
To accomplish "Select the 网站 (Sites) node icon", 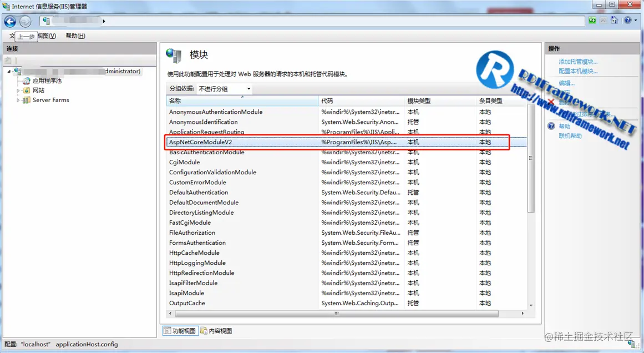I will [x=28, y=90].
